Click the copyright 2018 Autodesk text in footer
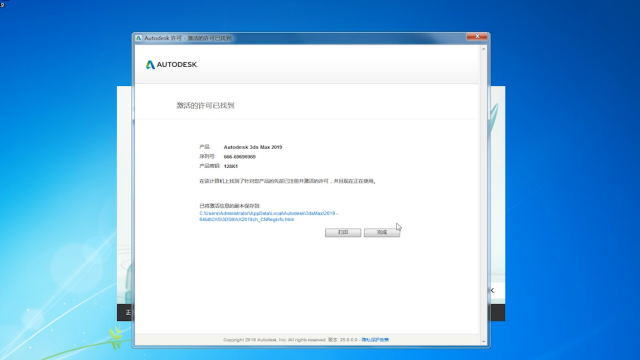This screenshot has height=360, width=640. 274,340
